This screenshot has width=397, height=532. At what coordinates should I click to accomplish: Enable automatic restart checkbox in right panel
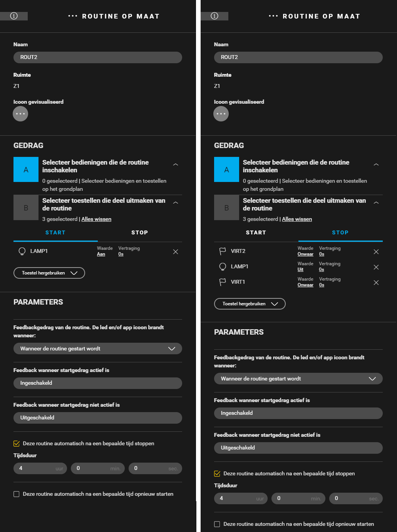(x=217, y=524)
